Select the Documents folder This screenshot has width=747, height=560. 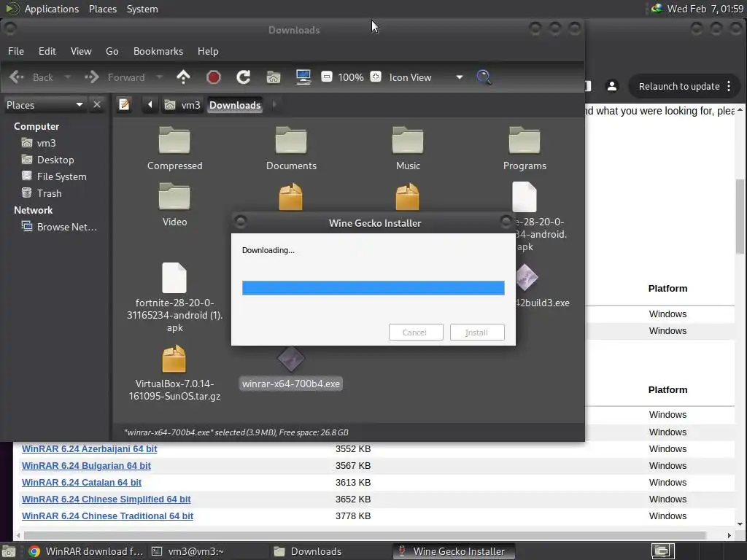click(291, 149)
